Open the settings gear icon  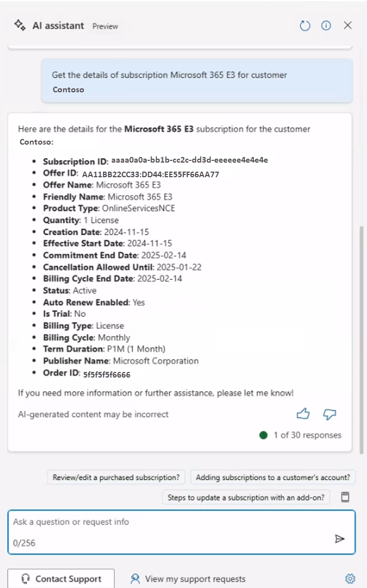(350, 578)
